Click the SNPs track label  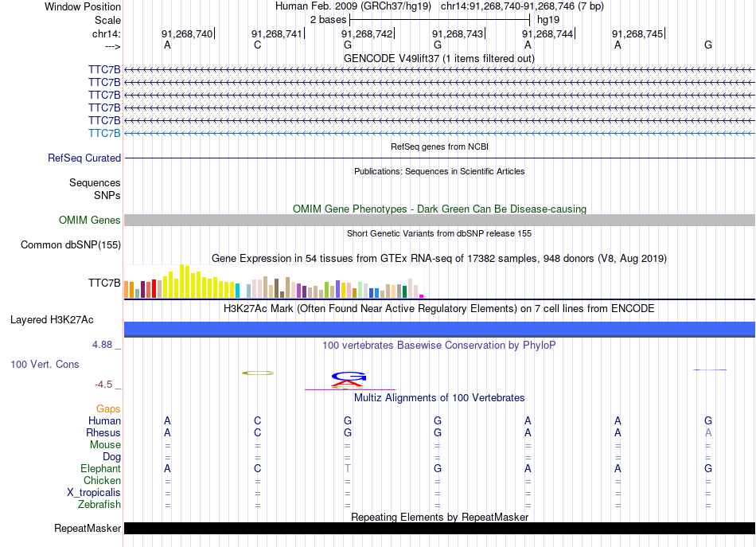[x=107, y=195]
